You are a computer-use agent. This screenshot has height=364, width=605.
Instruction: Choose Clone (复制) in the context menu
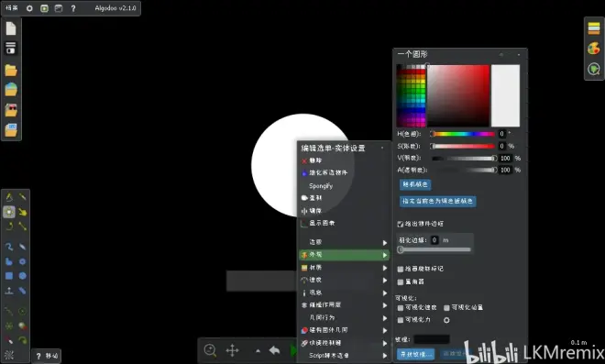tap(344, 198)
